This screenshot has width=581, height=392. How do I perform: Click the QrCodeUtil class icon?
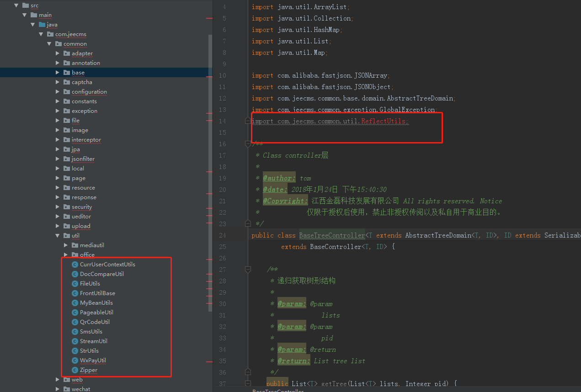(x=75, y=322)
